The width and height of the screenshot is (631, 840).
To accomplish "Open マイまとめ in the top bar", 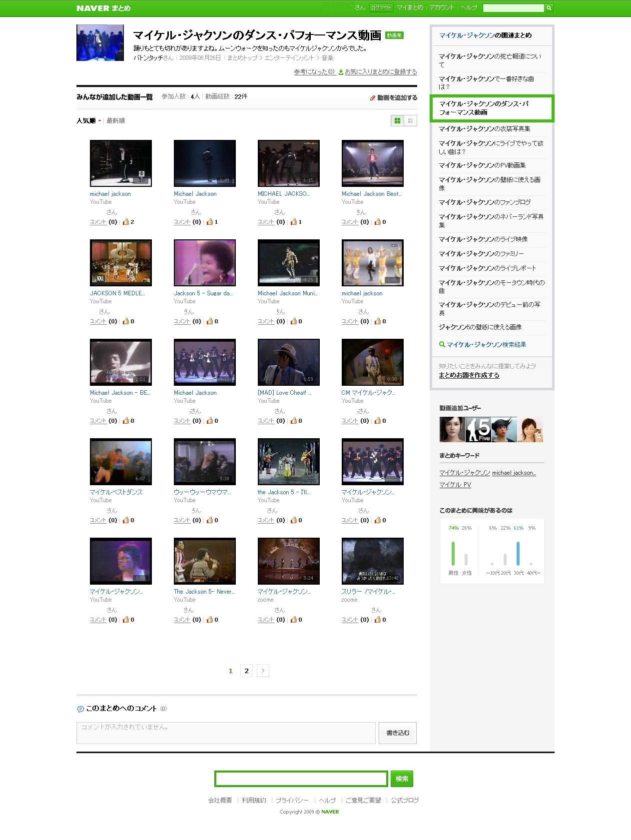I will tap(410, 7).
